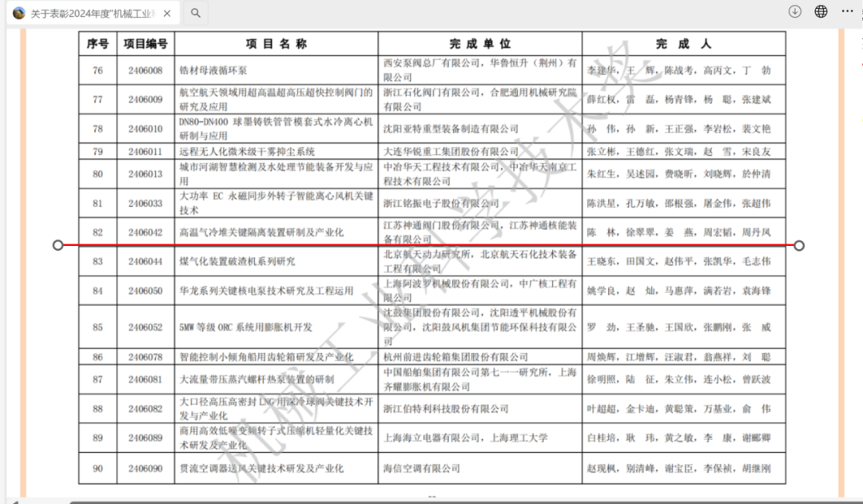Click project name 远程无人化微米级干雾抑尘系统
This screenshot has height=504, width=863.
click(x=247, y=151)
